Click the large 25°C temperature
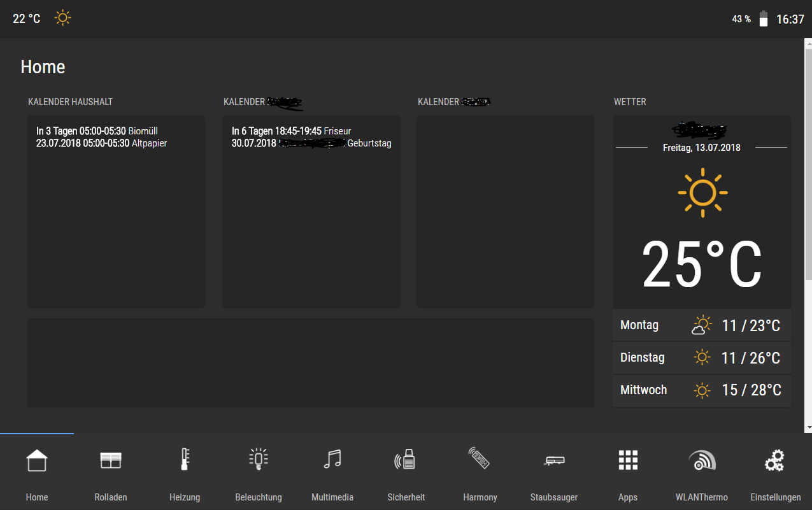This screenshot has width=812, height=510. 702,265
